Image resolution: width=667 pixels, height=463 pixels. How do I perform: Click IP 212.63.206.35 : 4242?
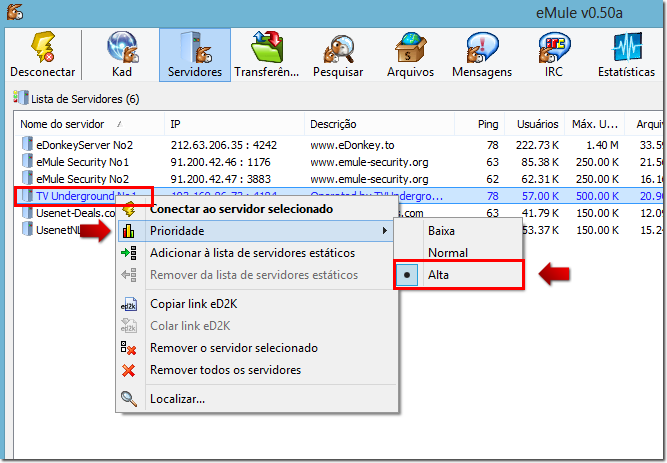pyautogui.click(x=224, y=145)
